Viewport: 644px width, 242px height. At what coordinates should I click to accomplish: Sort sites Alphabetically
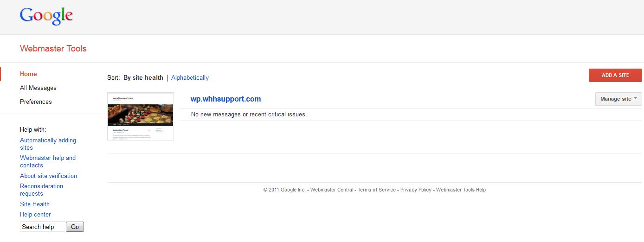coord(190,78)
